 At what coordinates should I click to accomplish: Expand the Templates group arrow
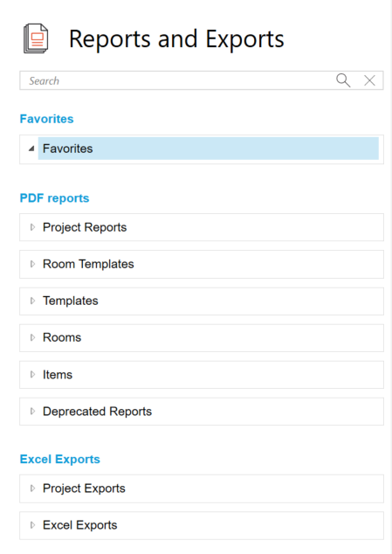coord(32,301)
